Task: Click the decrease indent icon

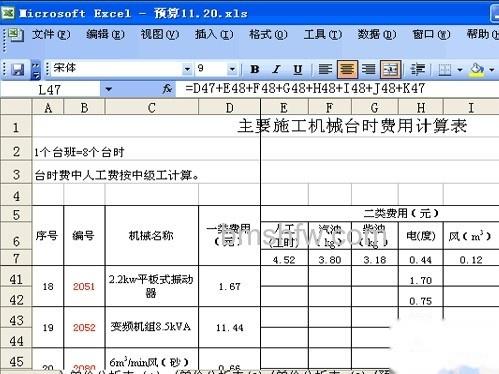Action: [x=417, y=69]
